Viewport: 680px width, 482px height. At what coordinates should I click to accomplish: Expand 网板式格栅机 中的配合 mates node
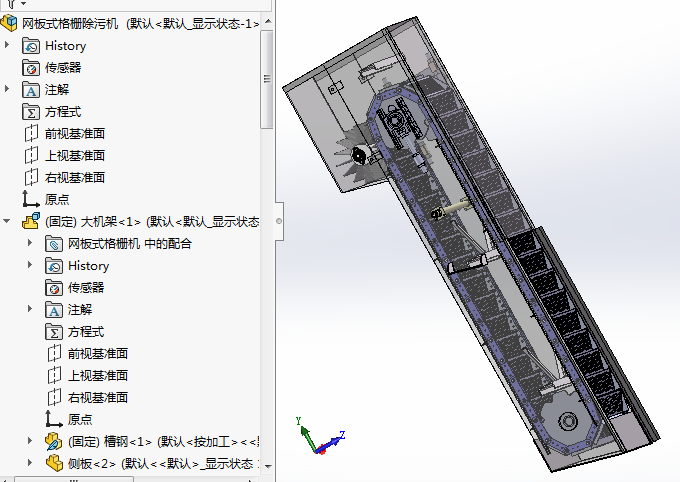click(x=29, y=243)
